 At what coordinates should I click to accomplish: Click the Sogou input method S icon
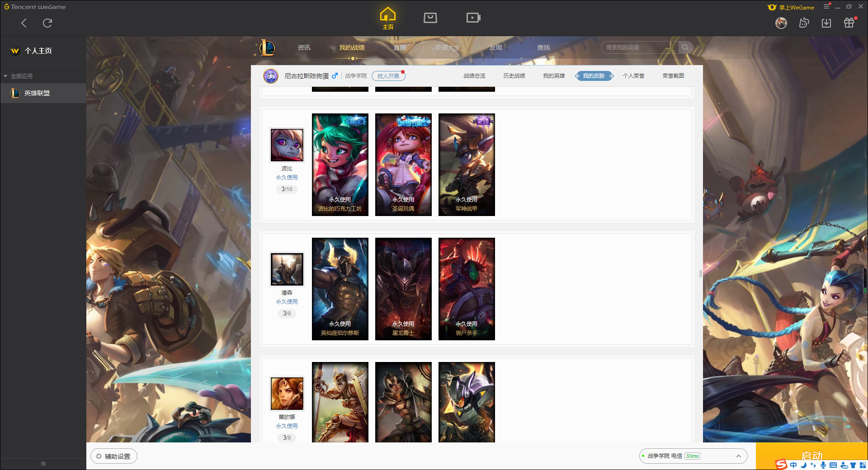(781, 465)
